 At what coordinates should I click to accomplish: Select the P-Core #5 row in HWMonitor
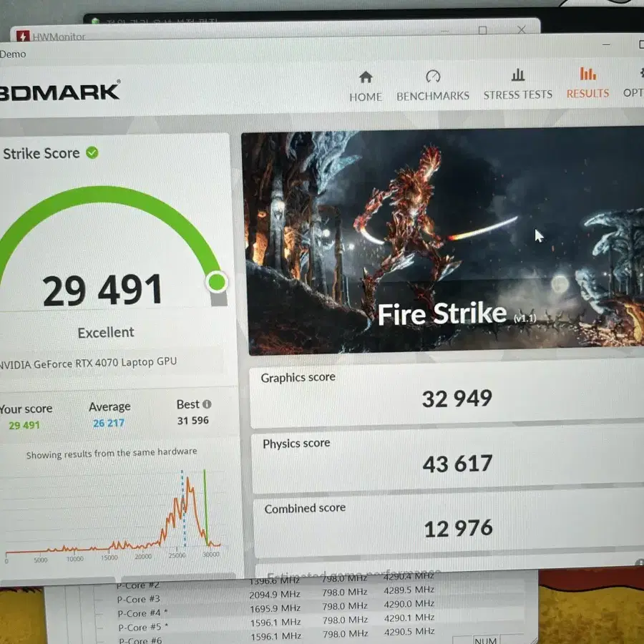pyautogui.click(x=276, y=623)
